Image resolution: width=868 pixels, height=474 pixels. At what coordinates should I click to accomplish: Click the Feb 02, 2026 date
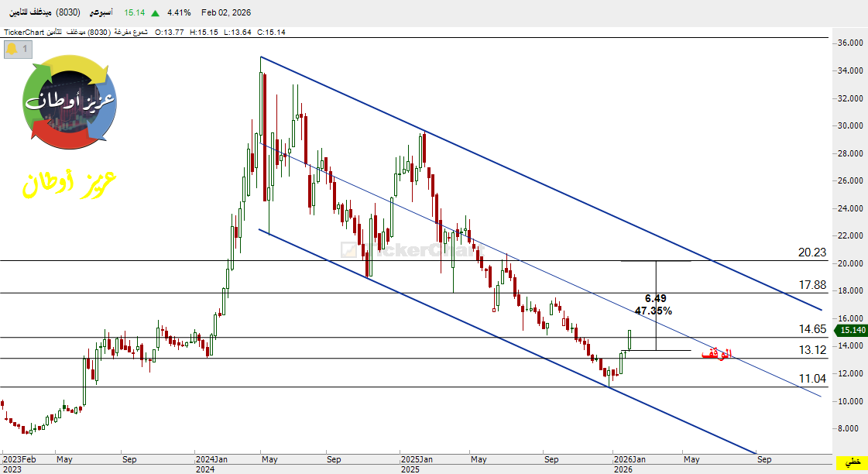pyautogui.click(x=226, y=12)
